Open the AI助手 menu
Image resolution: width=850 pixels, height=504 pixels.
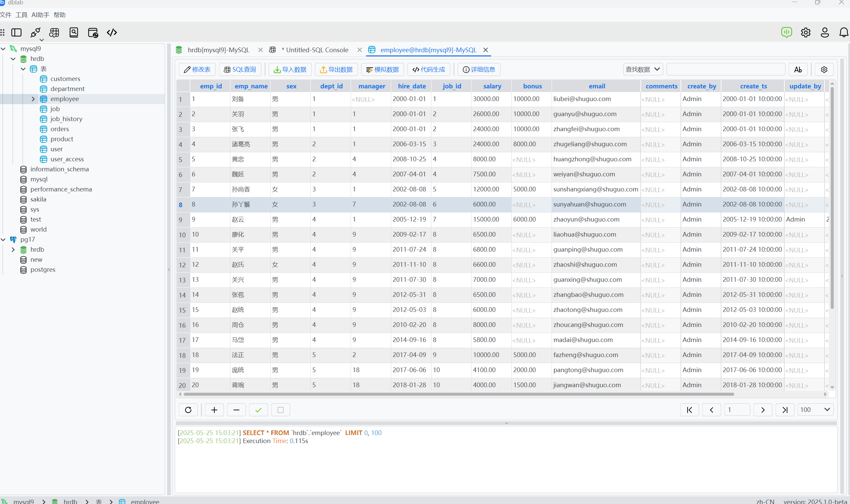point(40,15)
